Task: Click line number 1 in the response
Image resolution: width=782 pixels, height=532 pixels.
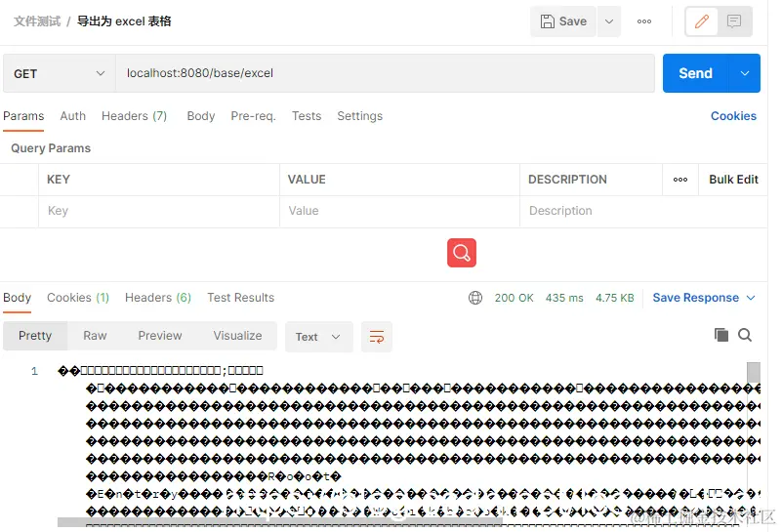Action: (34, 371)
